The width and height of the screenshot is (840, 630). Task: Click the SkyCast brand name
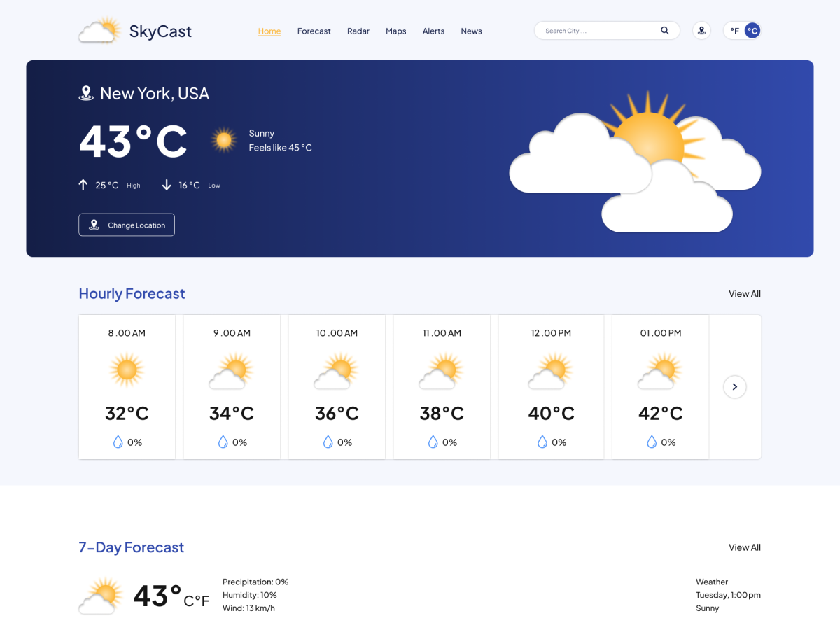pos(160,31)
